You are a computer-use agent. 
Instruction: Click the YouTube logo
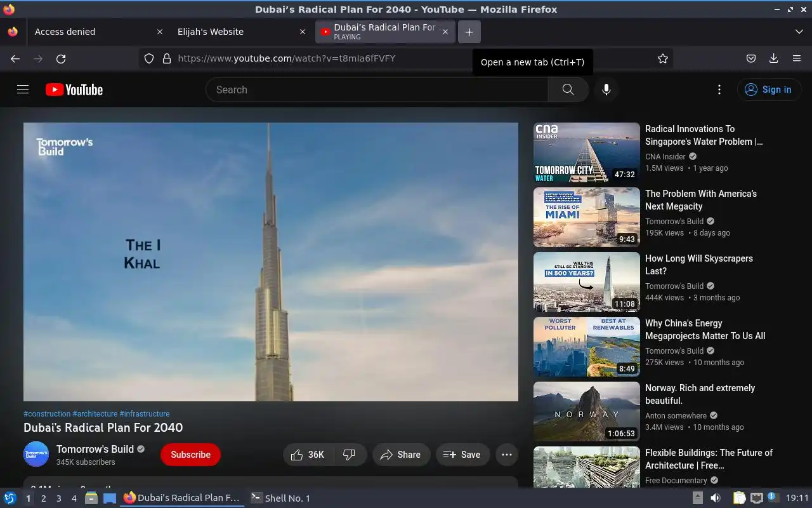point(74,90)
